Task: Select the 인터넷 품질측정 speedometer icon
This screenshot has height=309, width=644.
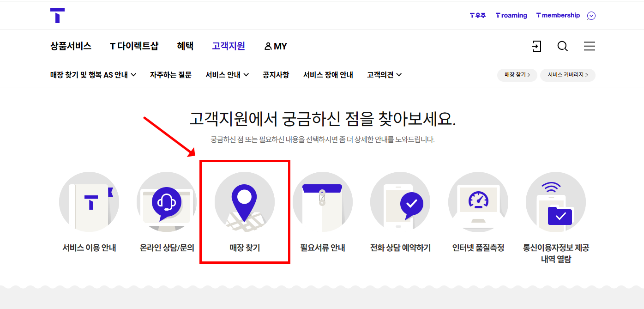Action: (478, 202)
